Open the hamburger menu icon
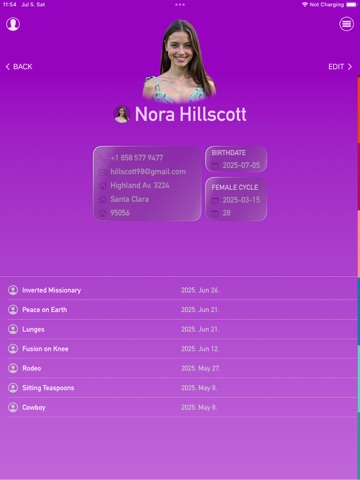The width and height of the screenshot is (360, 480). pos(347,24)
